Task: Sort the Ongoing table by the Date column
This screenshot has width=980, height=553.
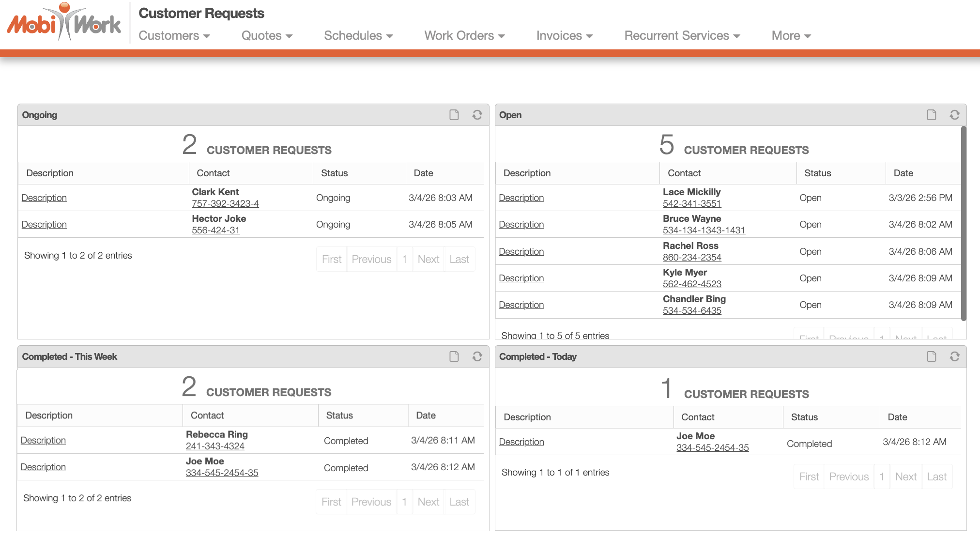Action: point(423,173)
